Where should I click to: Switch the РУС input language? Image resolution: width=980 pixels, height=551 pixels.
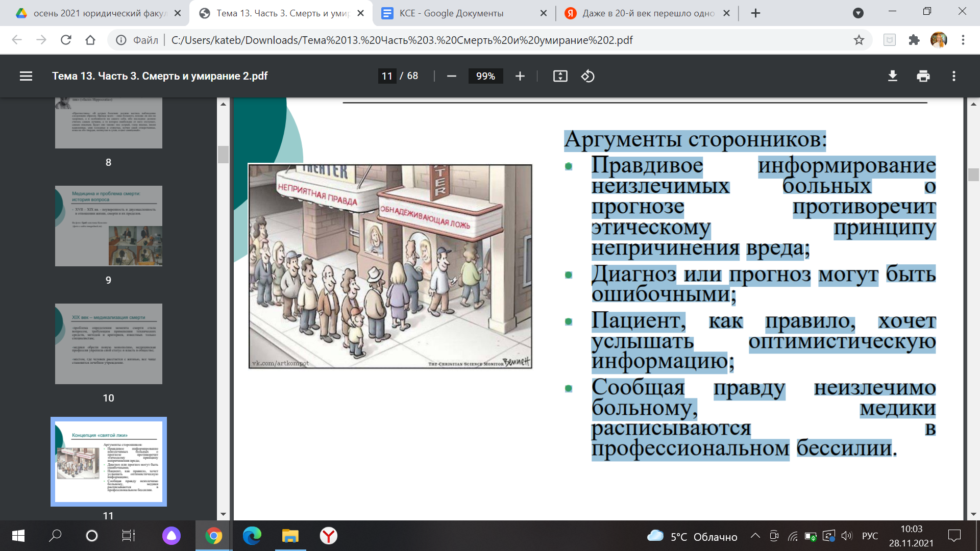[870, 536]
